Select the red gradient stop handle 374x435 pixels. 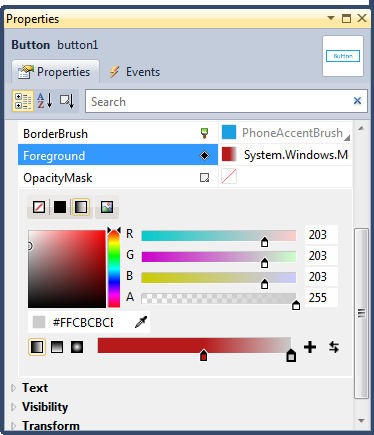(x=203, y=355)
